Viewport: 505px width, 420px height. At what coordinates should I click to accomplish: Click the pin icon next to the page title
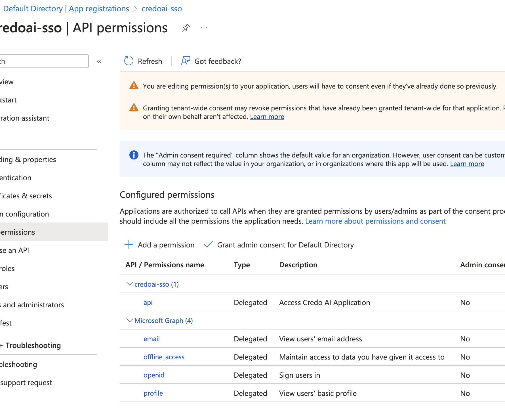[x=186, y=28]
